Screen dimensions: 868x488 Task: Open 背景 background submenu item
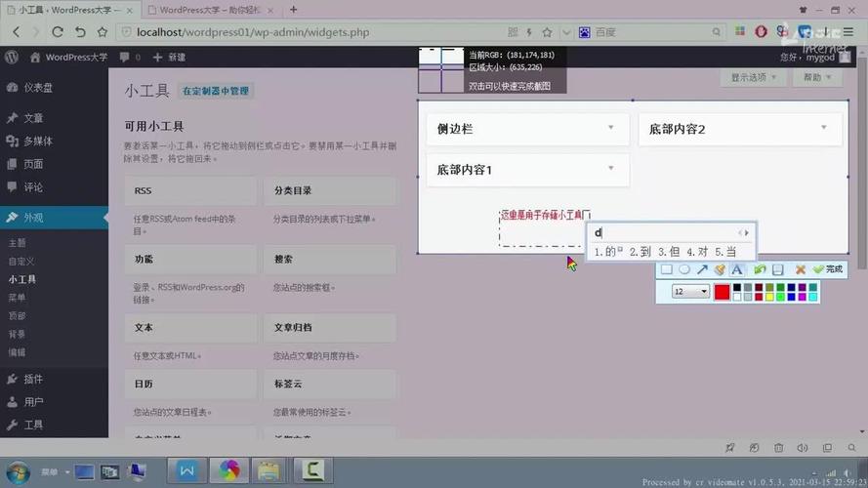pyautogui.click(x=18, y=334)
